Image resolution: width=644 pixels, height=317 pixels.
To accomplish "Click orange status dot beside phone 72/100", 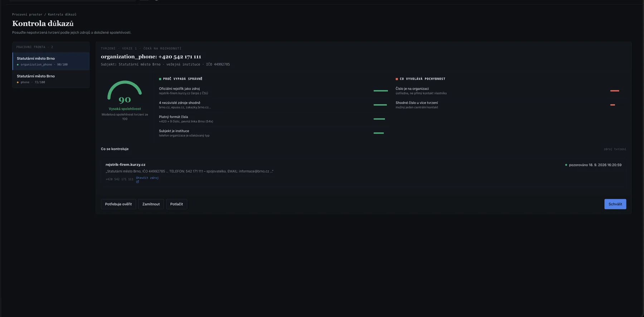I will click(18, 82).
